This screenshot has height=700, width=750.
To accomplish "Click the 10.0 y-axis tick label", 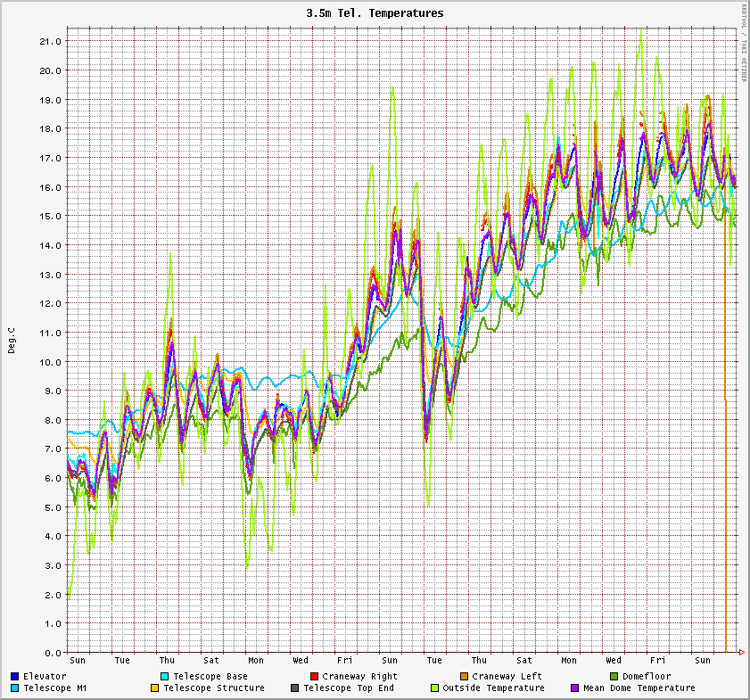I will pyautogui.click(x=51, y=361).
